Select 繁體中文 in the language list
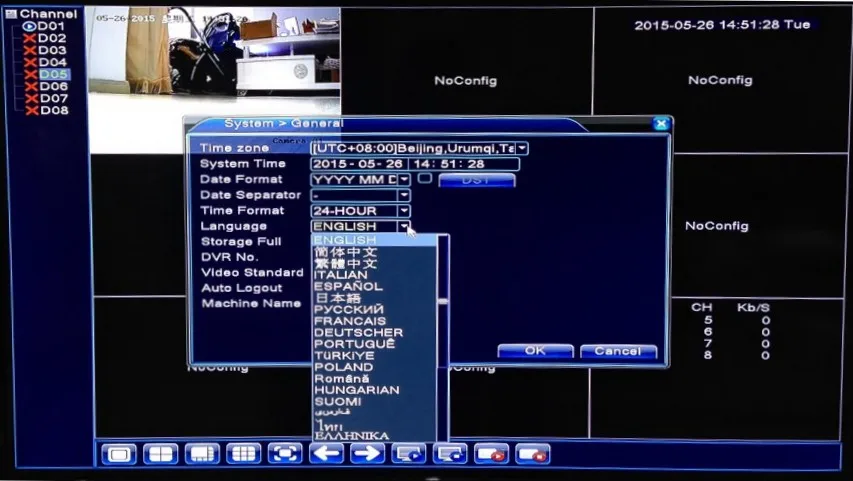The image size is (853, 481). point(374,263)
